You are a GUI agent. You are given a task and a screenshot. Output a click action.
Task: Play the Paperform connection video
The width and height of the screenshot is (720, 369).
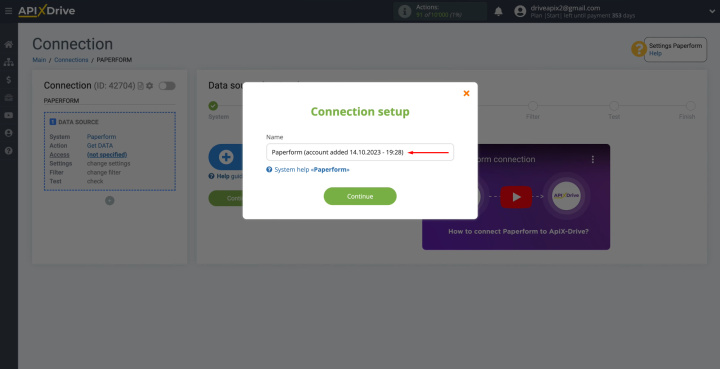click(x=516, y=197)
